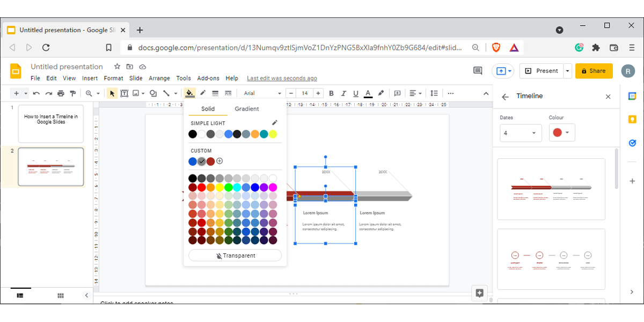Go back from Timeline panel

(x=505, y=97)
